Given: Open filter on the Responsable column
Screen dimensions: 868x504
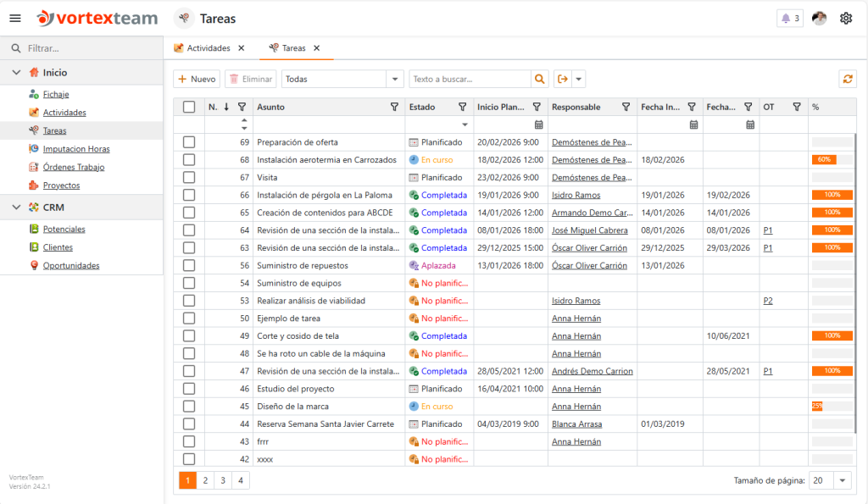Looking at the screenshot, I should tap(626, 107).
